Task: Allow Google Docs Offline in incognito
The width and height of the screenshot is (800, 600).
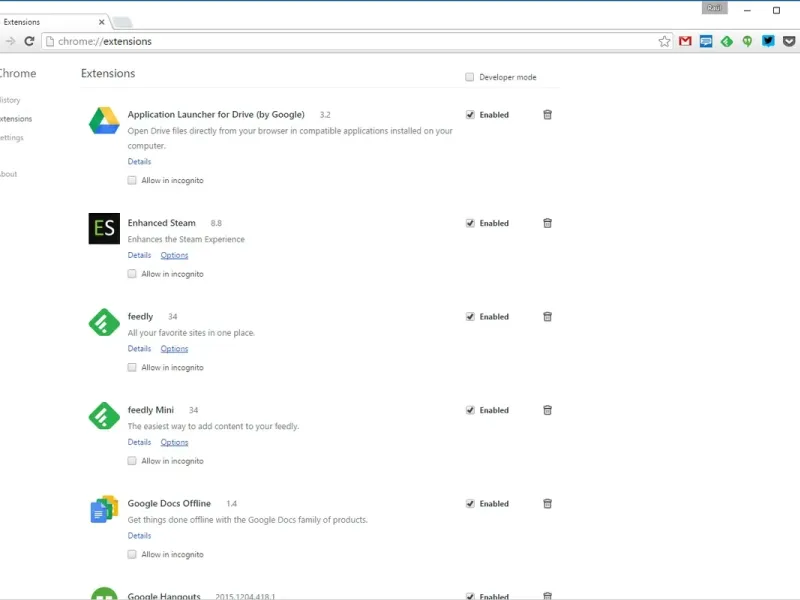Action: point(132,554)
